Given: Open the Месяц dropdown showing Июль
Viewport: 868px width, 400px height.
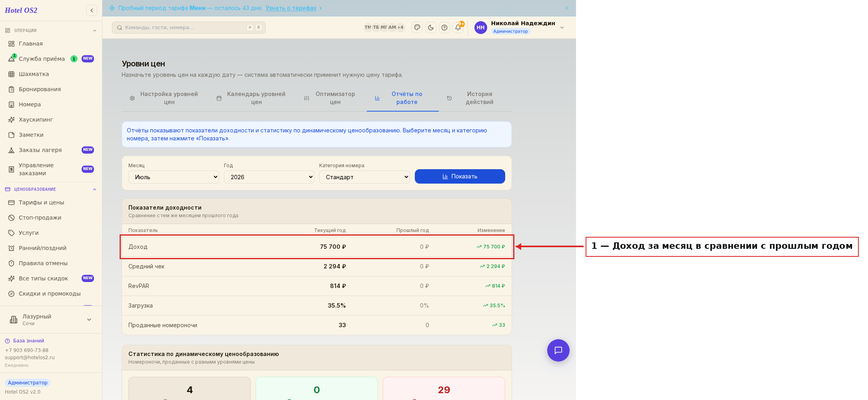Looking at the screenshot, I should 174,177.
